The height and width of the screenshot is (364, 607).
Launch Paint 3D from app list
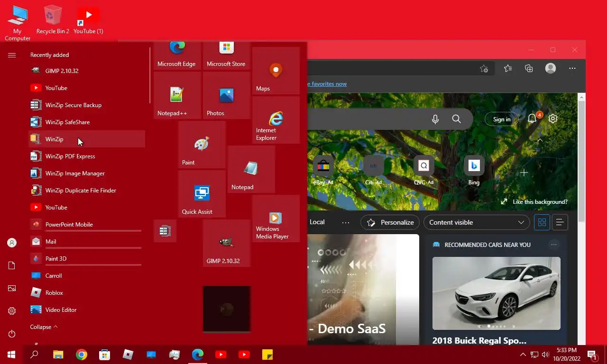(x=87, y=258)
